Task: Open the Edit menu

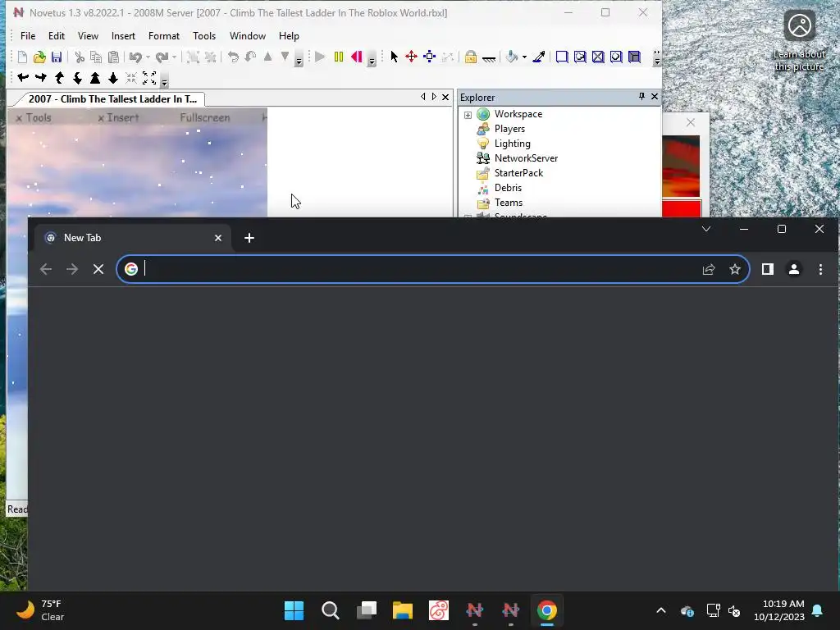Action: click(x=57, y=36)
